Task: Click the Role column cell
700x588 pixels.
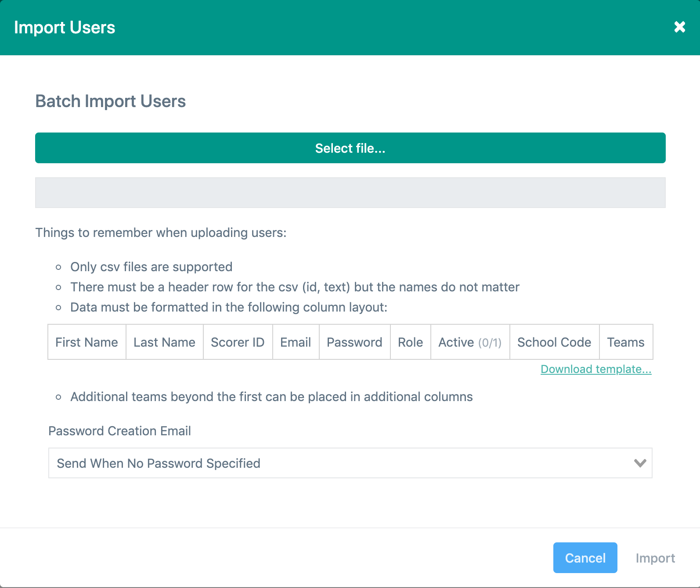Action: coord(410,342)
